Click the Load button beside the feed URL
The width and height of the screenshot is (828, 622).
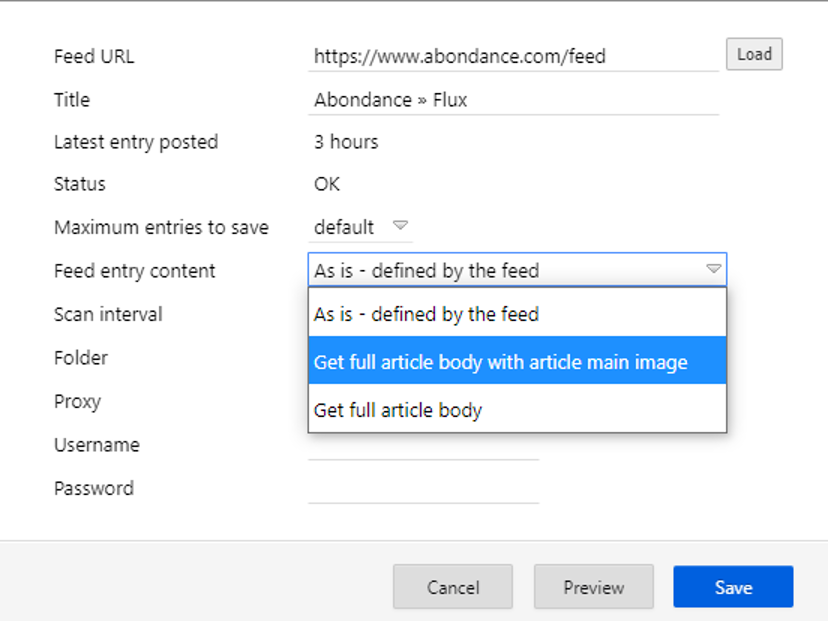tap(754, 54)
